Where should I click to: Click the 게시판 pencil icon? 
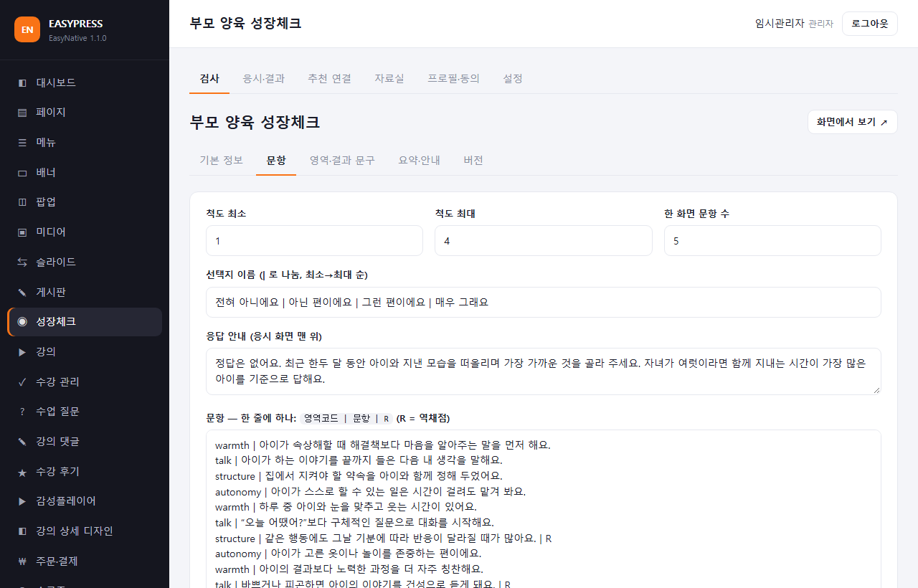coord(22,293)
